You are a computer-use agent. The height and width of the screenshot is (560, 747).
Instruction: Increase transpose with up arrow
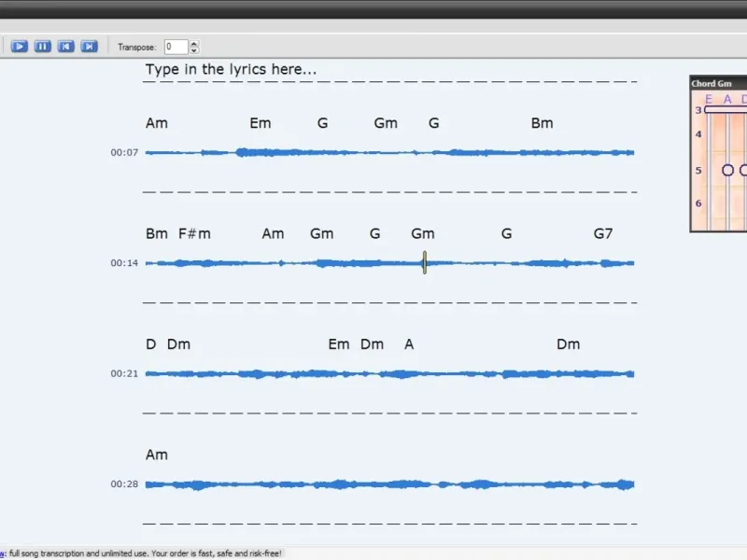(x=194, y=43)
